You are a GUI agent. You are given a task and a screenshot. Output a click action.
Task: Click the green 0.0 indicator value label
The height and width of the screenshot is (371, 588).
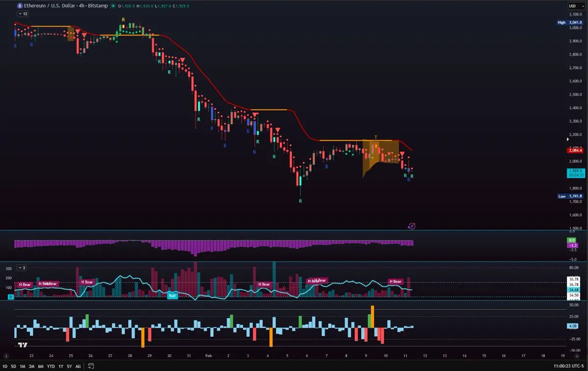point(572,240)
